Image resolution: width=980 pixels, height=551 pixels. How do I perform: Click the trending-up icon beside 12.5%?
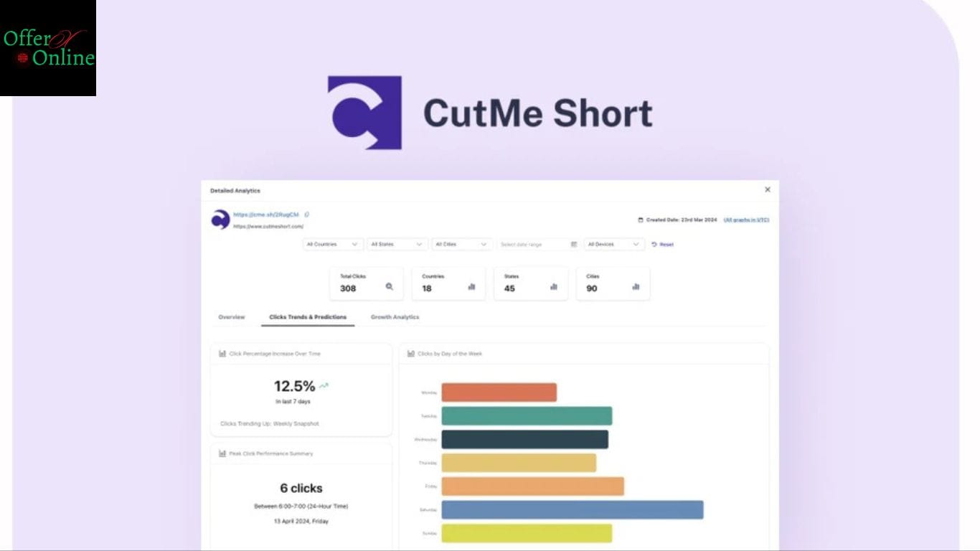tap(324, 385)
